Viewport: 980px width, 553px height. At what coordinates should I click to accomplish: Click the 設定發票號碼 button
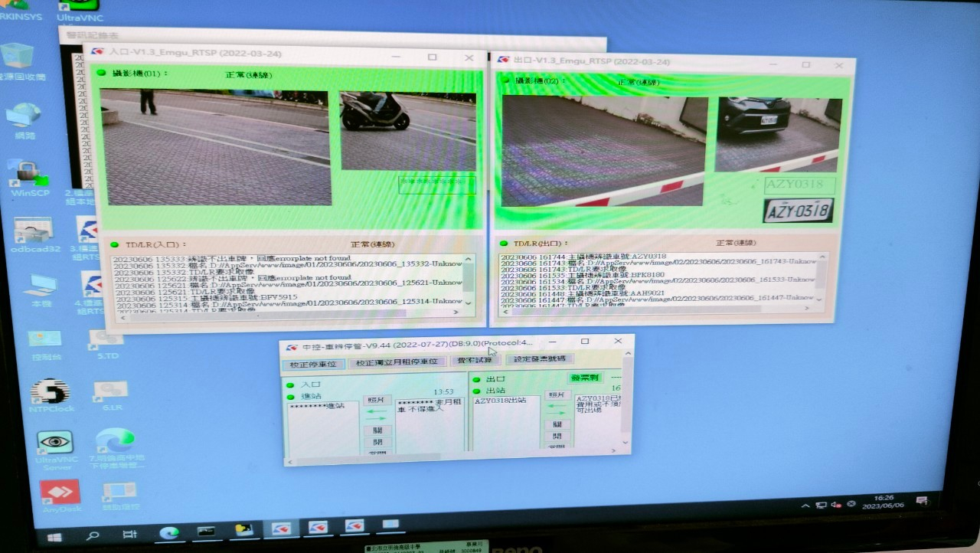coord(540,358)
